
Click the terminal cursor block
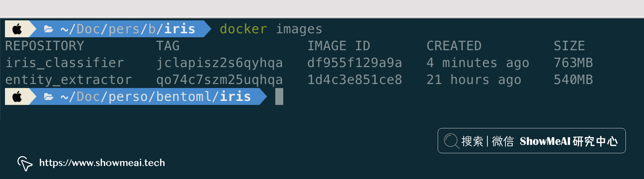[279, 96]
